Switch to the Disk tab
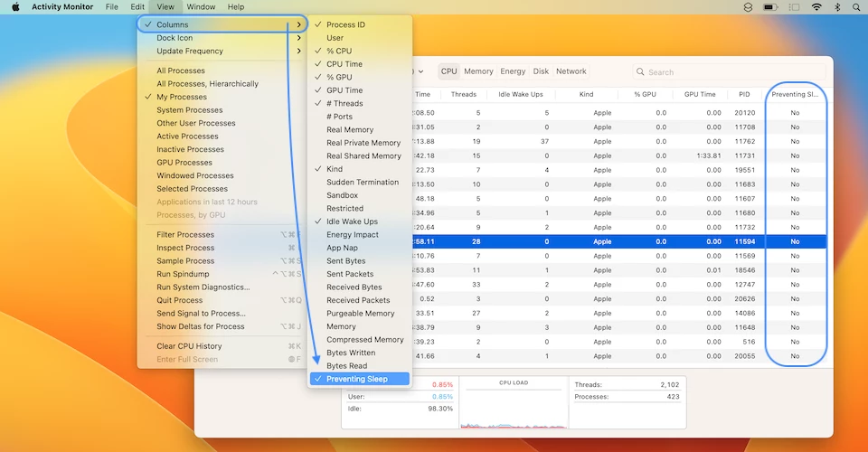The width and height of the screenshot is (868, 452). pos(541,71)
